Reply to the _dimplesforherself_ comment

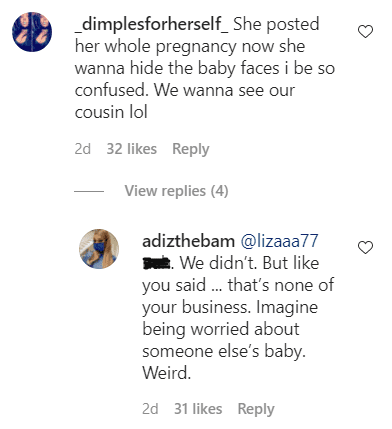pos(191,149)
